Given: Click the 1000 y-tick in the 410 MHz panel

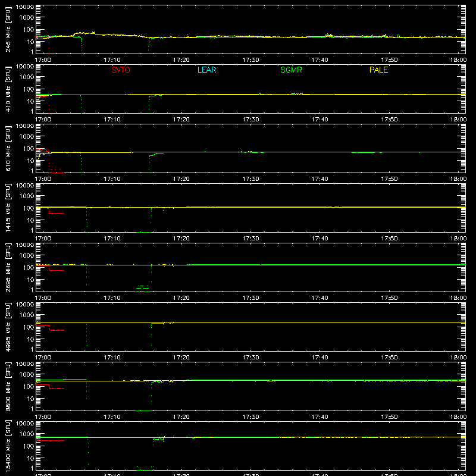Looking at the screenshot, I should coord(27,77).
